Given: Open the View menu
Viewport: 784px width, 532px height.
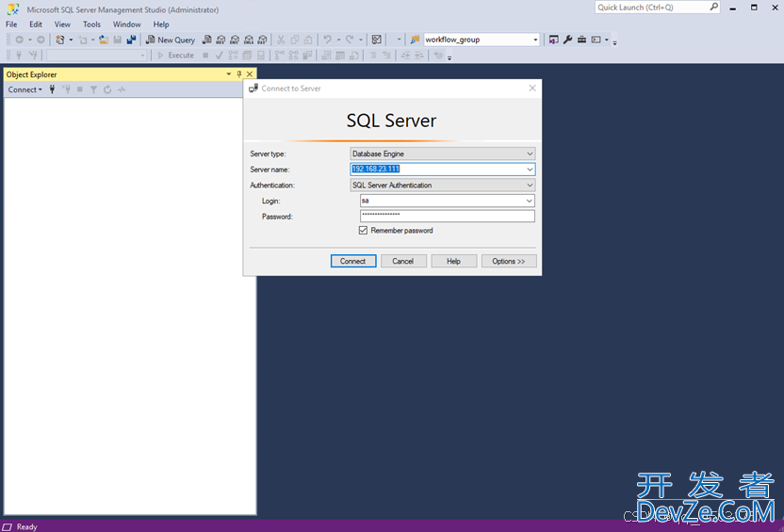Looking at the screenshot, I should point(62,24).
